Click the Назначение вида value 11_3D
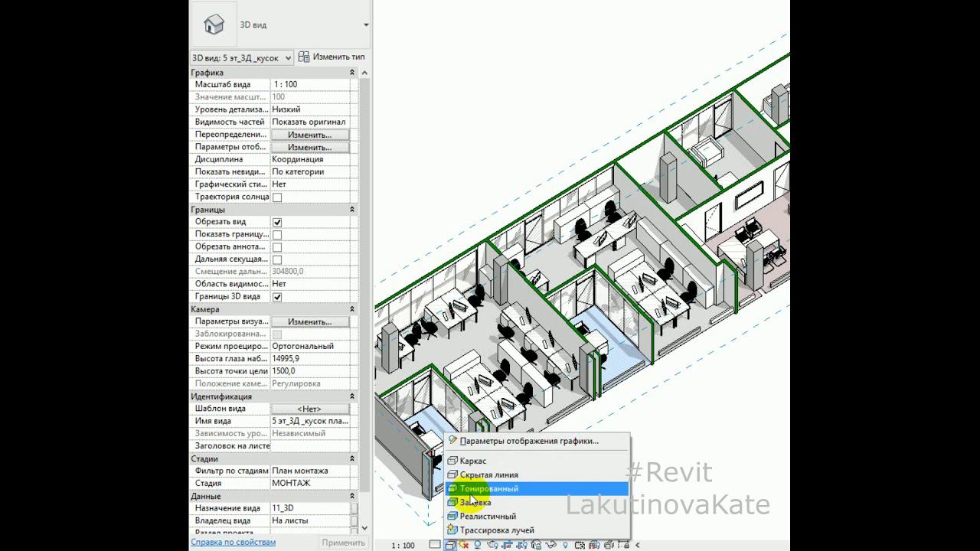The height and width of the screenshot is (551, 980). pyautogui.click(x=309, y=508)
